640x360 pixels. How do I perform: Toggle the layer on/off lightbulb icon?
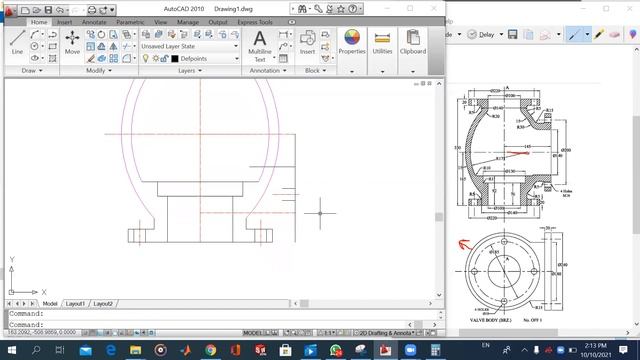point(146,58)
